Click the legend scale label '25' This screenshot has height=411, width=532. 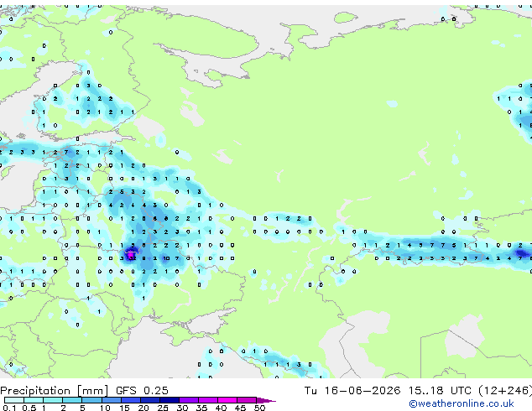pyautogui.click(x=163, y=408)
